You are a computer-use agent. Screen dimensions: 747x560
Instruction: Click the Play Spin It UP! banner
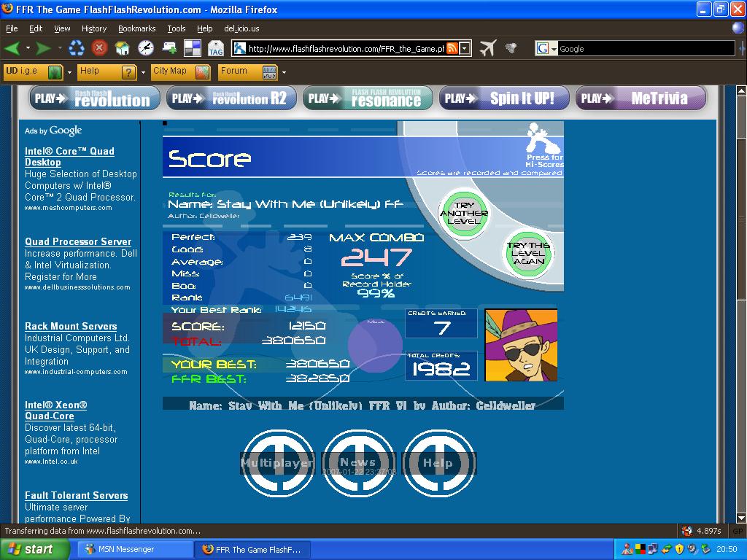click(x=504, y=98)
